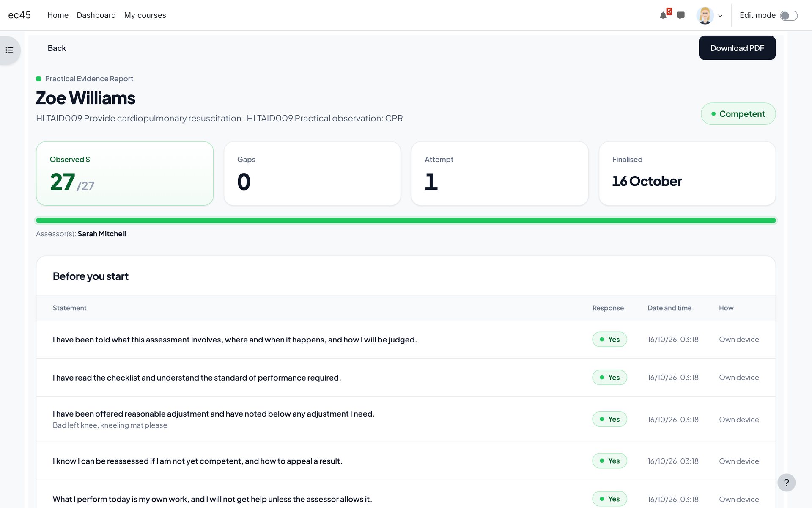The width and height of the screenshot is (812, 508).
Task: Click the Practical Evidence Report label
Action: click(89, 79)
